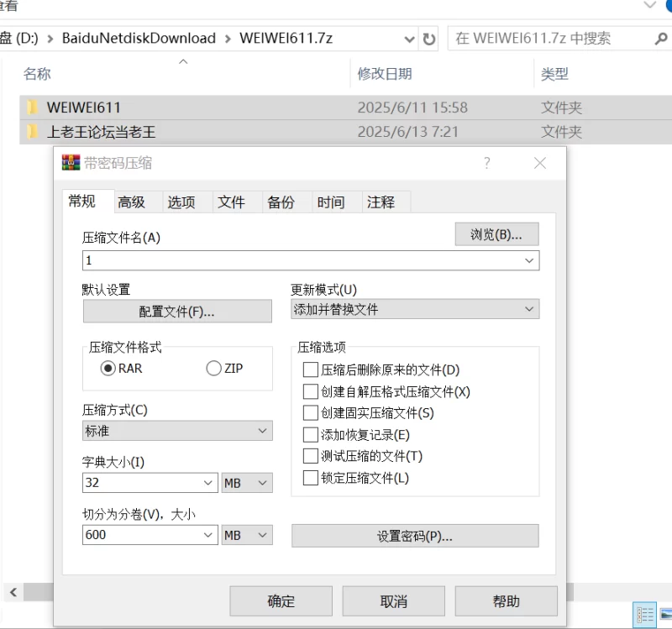Enable 压缩后删除原来的文件(D)
The width and height of the screenshot is (672, 629).
(x=310, y=370)
